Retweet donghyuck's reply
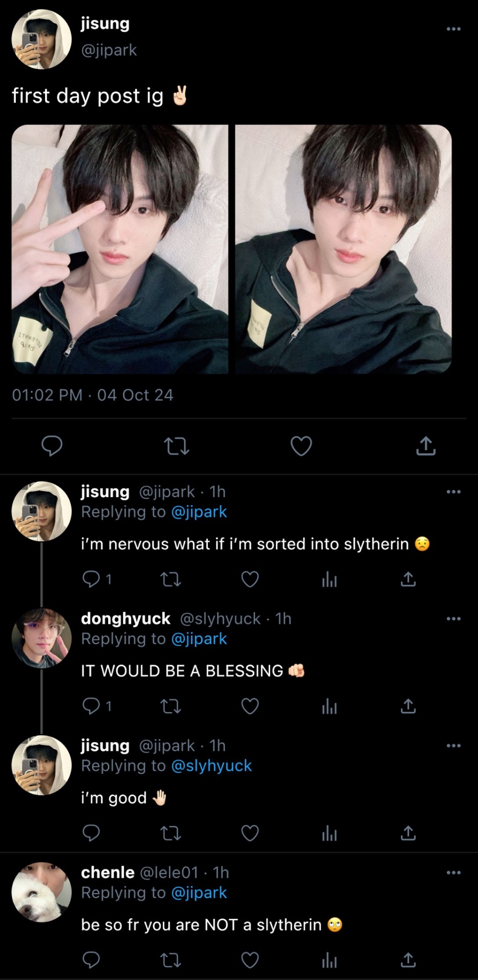The height and width of the screenshot is (980, 478). [171, 706]
